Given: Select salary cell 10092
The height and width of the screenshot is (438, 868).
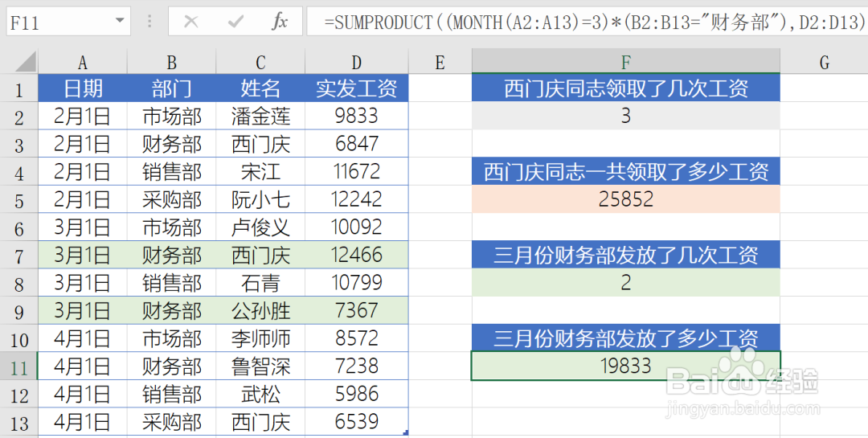Looking at the screenshot, I should click(x=357, y=227).
